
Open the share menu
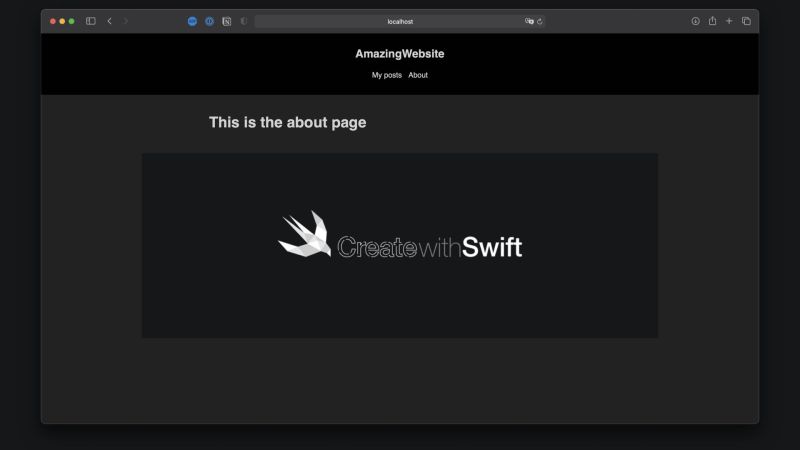click(712, 20)
